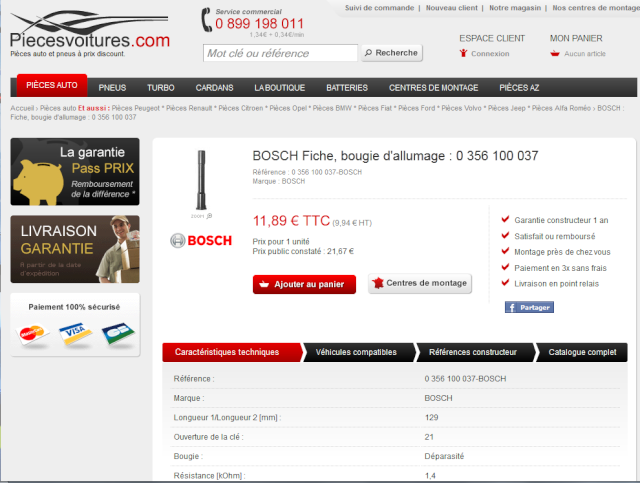
Task: Switch to Véhicules compatibles tab
Action: tap(359, 352)
